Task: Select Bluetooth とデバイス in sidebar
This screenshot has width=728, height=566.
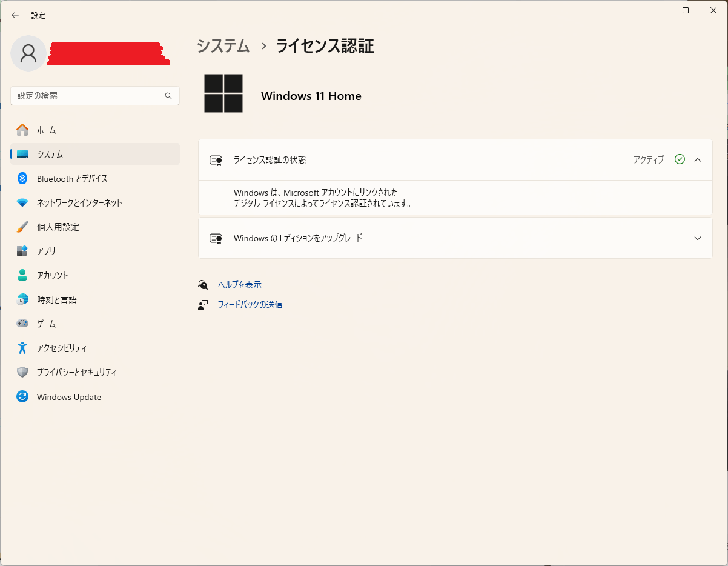Action: point(95,178)
